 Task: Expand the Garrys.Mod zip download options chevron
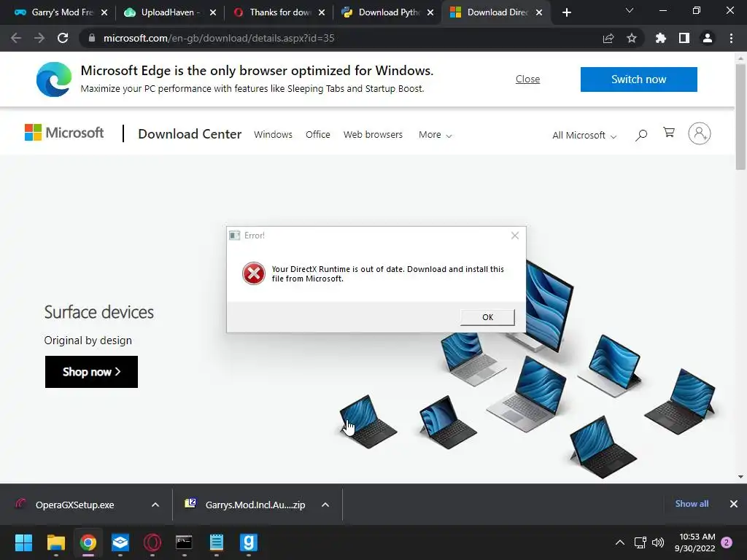(x=325, y=505)
